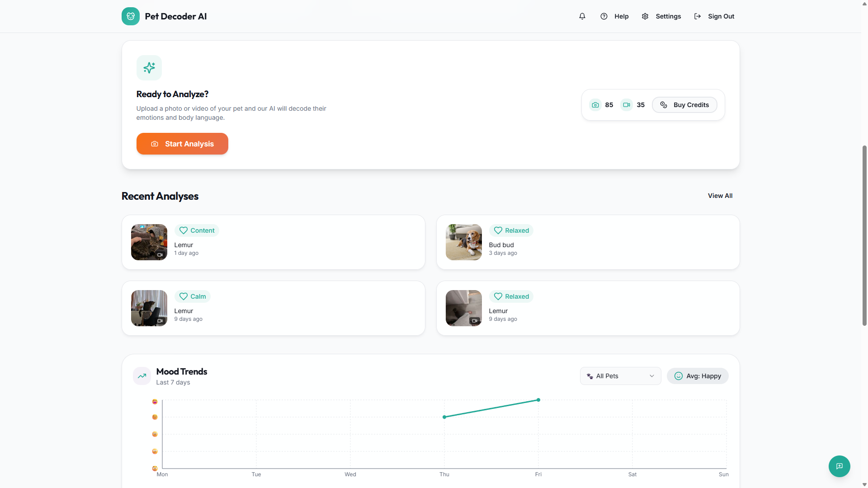Click the Mood Trends trending-line icon

click(x=142, y=375)
